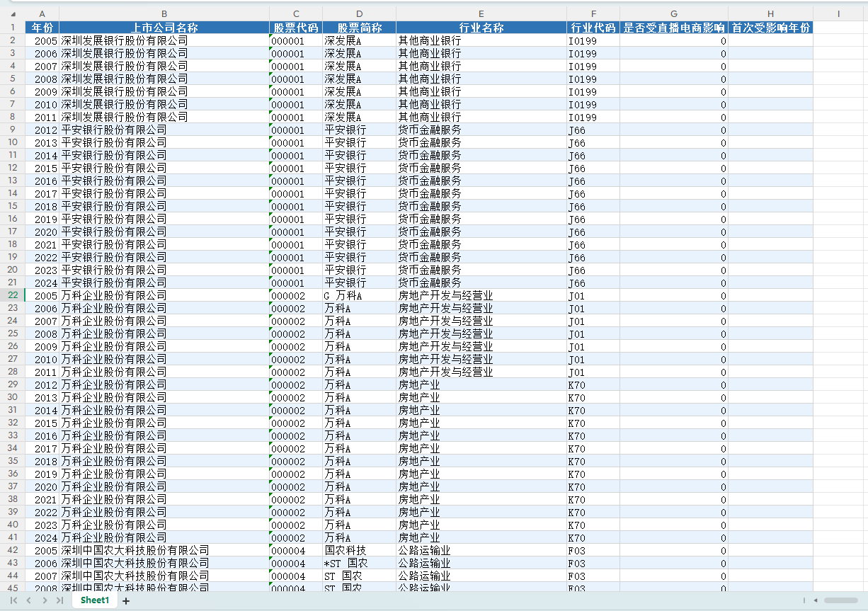Select J01 cell in row 28
This screenshot has height=611, width=868.
coord(593,372)
